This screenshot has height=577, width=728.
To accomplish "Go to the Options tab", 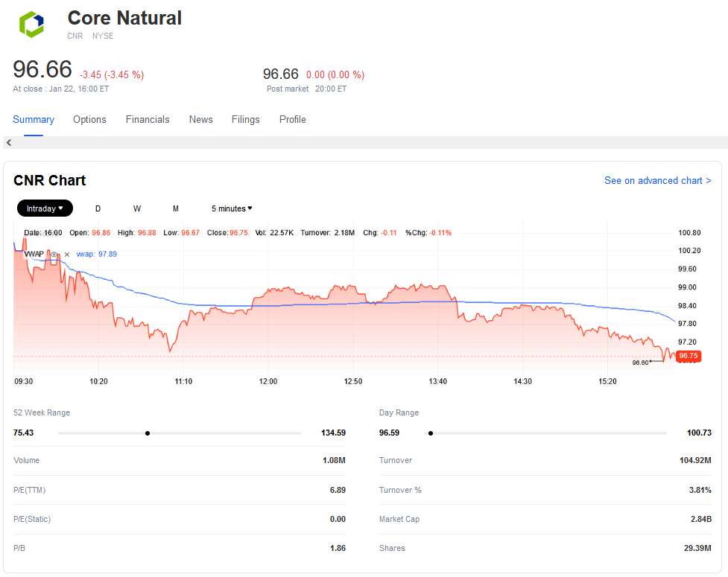I will coord(89,119).
